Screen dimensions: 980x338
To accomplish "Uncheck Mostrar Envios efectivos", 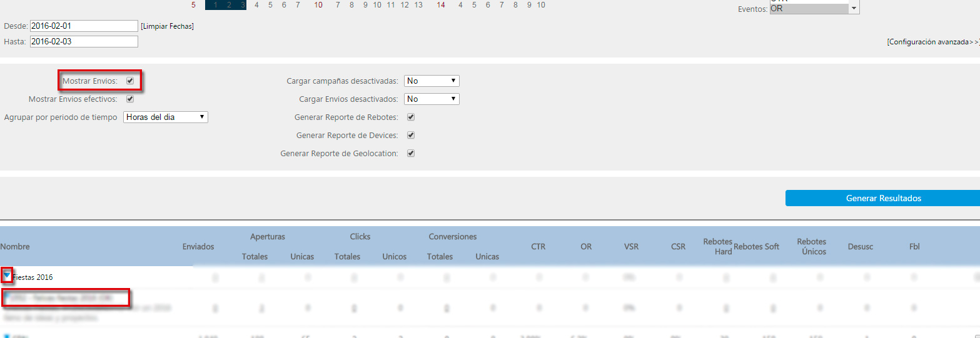I will (x=130, y=99).
